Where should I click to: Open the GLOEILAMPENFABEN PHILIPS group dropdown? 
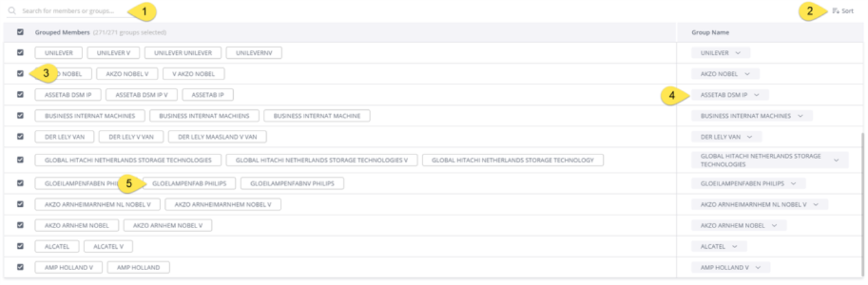pyautogui.click(x=748, y=184)
